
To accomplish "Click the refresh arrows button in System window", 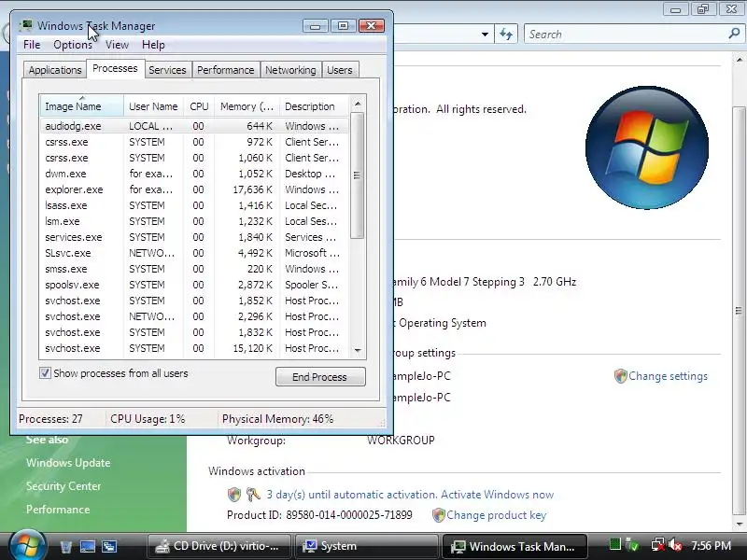I will click(506, 35).
